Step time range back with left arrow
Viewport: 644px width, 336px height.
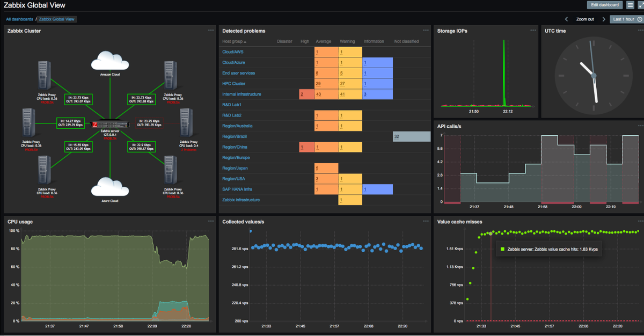tap(567, 19)
